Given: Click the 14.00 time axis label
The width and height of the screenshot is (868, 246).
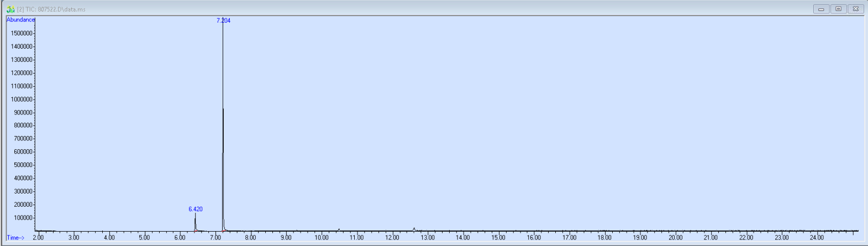Looking at the screenshot, I should 463,238.
